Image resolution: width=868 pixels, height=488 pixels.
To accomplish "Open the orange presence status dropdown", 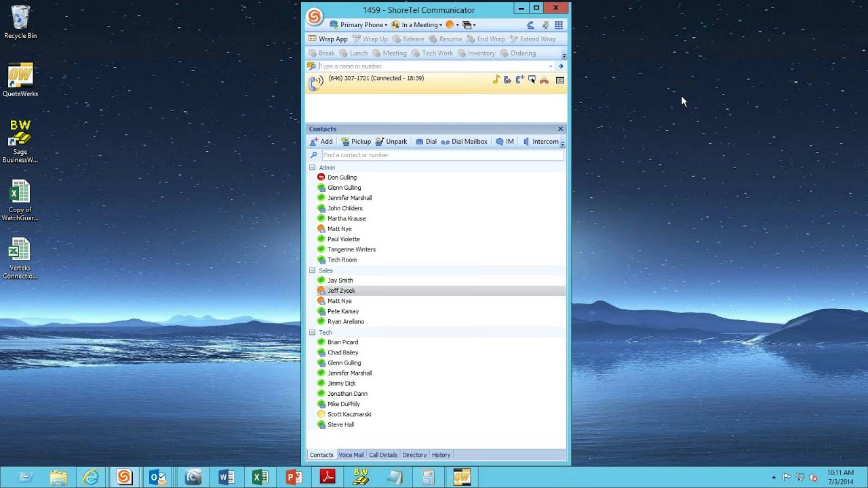I will [452, 25].
